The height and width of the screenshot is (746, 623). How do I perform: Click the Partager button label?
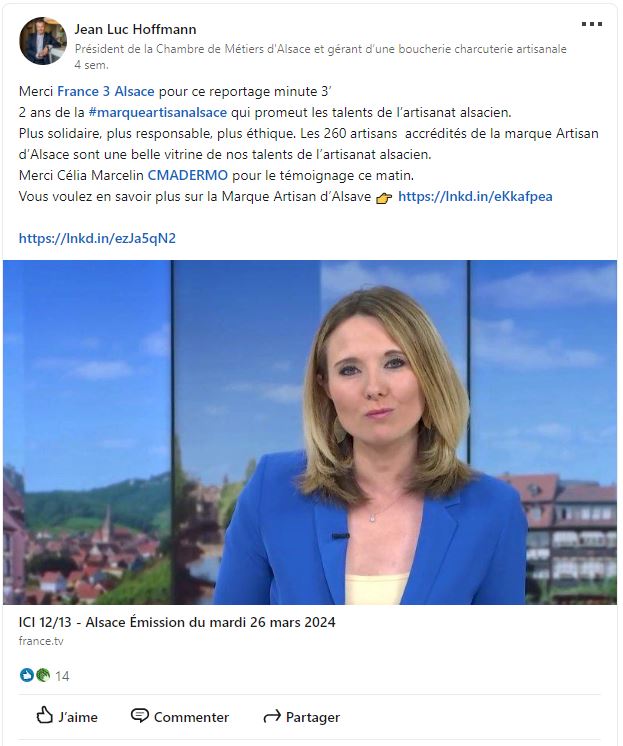[313, 717]
